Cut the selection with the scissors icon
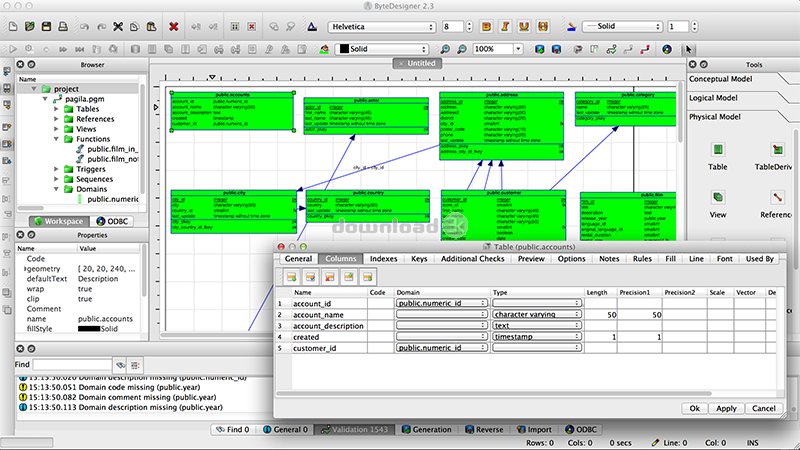This screenshot has width=800, height=450. 118,27
